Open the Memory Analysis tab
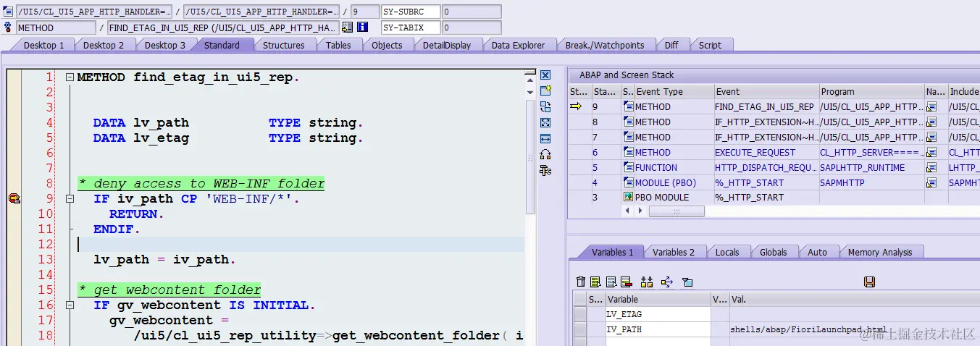 pos(880,252)
